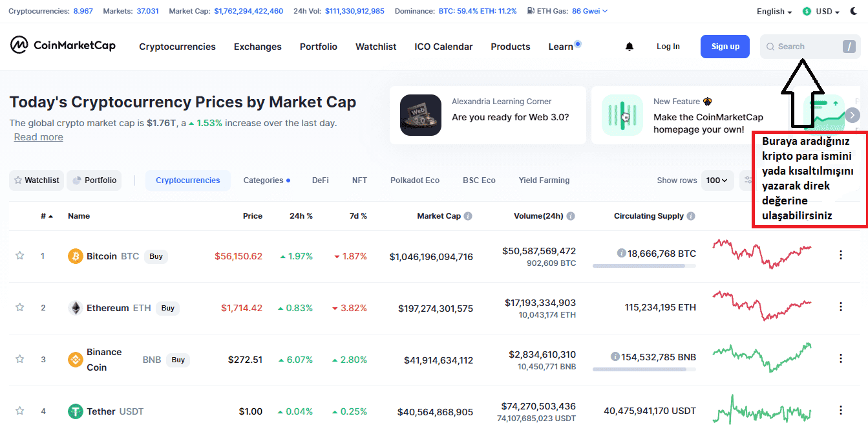Sort the table by # rank column

(47, 216)
